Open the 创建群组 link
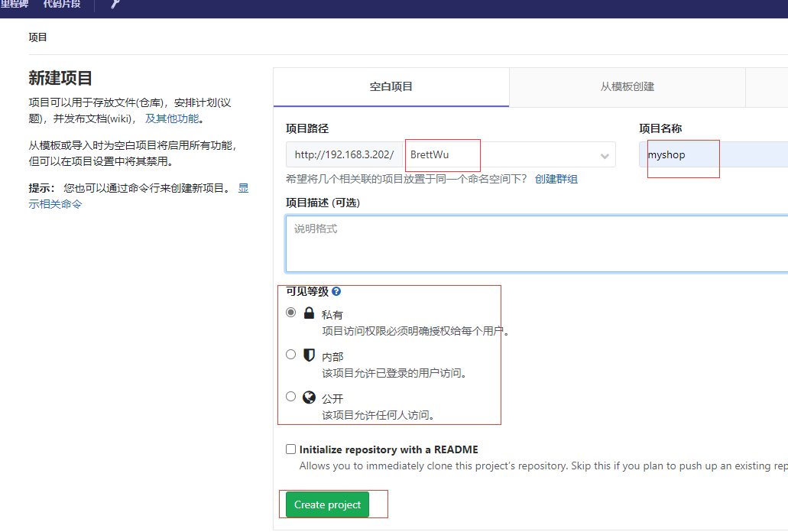 (556, 179)
